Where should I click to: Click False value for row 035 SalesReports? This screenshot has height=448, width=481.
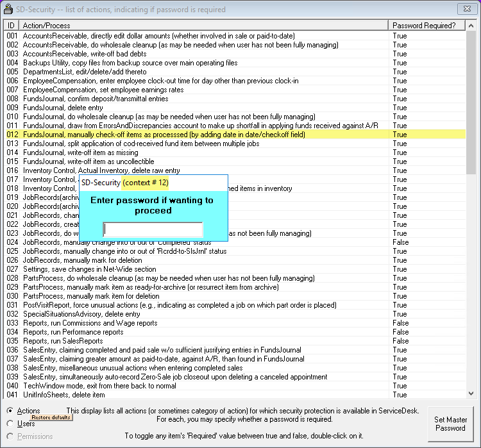400,341
